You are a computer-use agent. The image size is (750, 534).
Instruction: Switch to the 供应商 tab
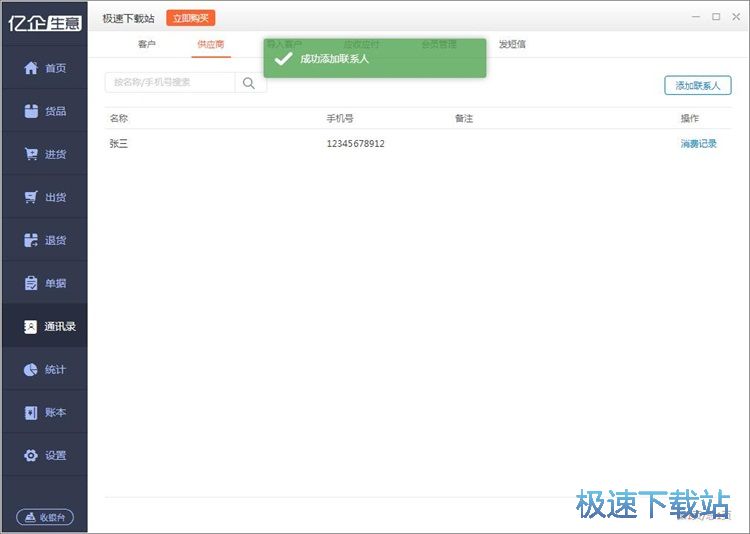pos(210,44)
